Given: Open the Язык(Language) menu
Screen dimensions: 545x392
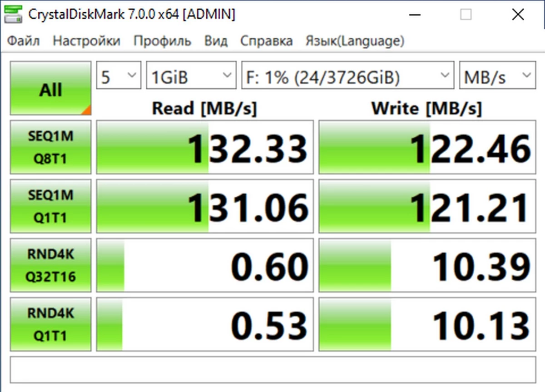Looking at the screenshot, I should tap(355, 41).
